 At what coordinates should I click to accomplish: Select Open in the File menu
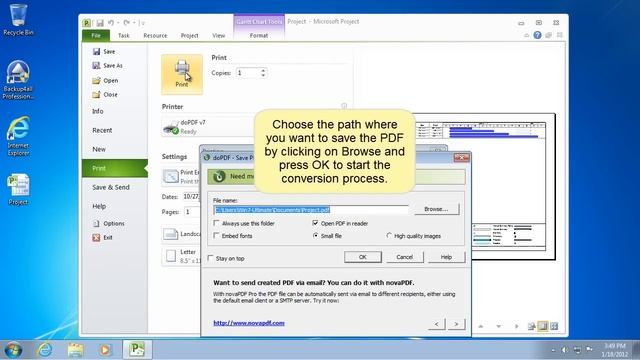(x=105, y=80)
